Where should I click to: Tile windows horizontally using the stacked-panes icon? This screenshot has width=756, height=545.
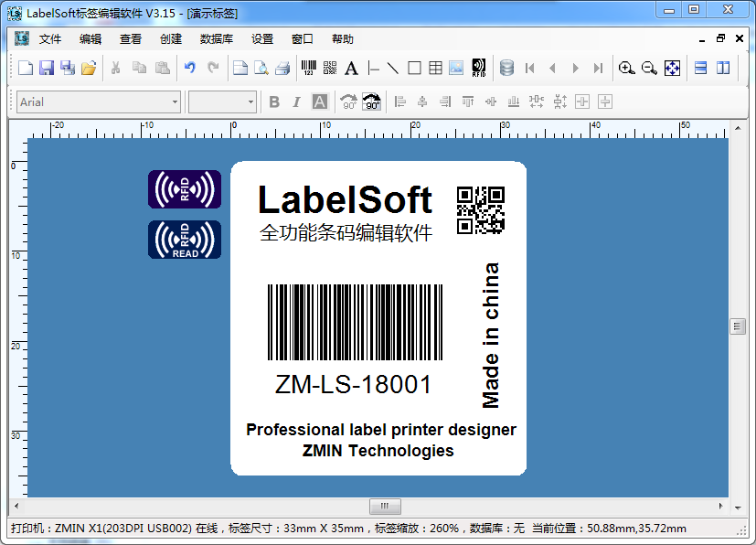[700, 68]
